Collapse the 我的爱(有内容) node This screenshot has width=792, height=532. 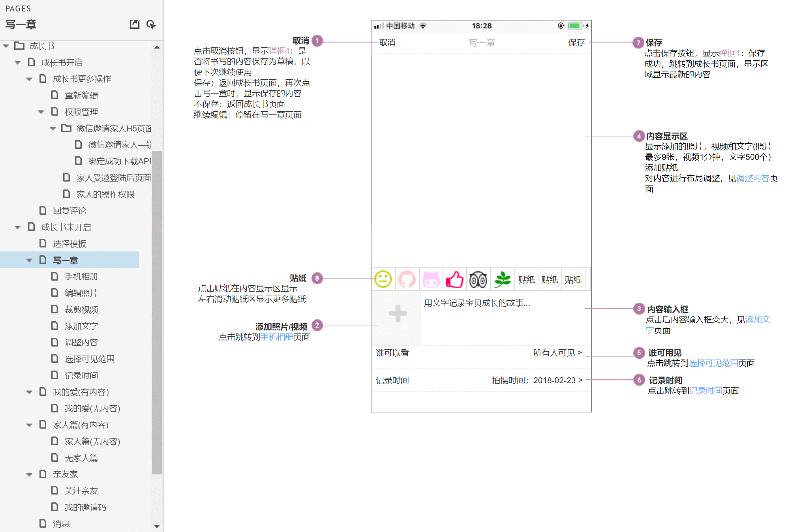point(29,392)
